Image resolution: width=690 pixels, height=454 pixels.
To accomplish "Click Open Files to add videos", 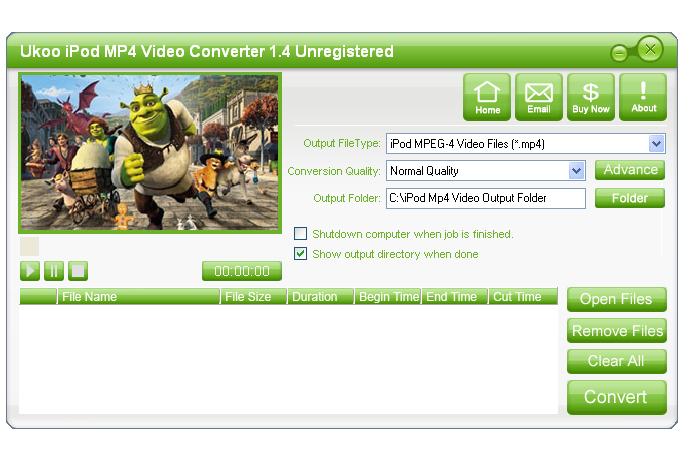I will (617, 299).
